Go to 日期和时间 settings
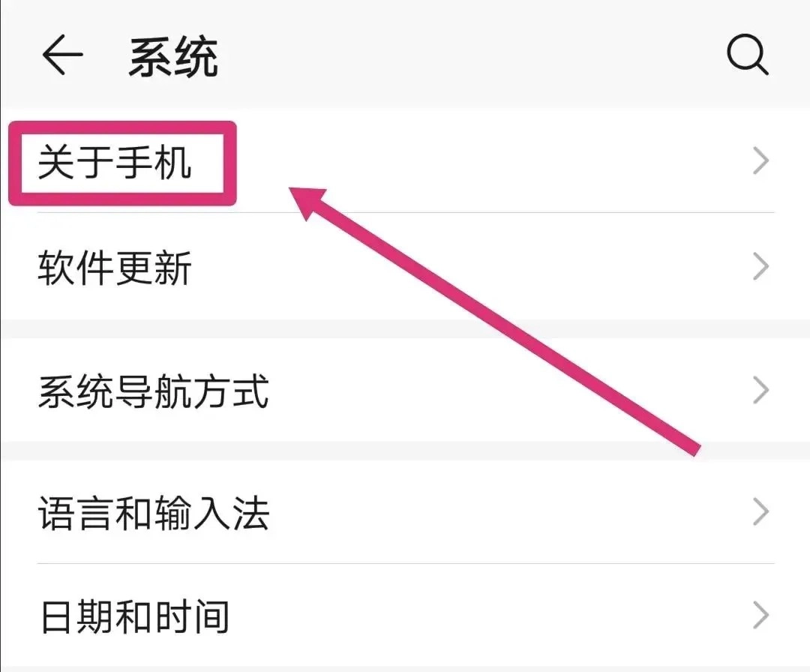Viewport: 810px width, 672px height. click(x=133, y=617)
